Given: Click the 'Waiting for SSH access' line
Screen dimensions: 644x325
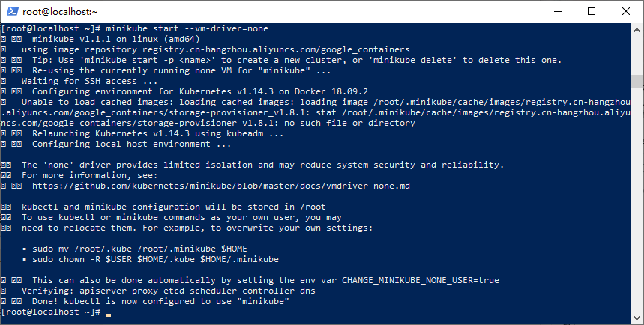Looking at the screenshot, I should [89, 81].
